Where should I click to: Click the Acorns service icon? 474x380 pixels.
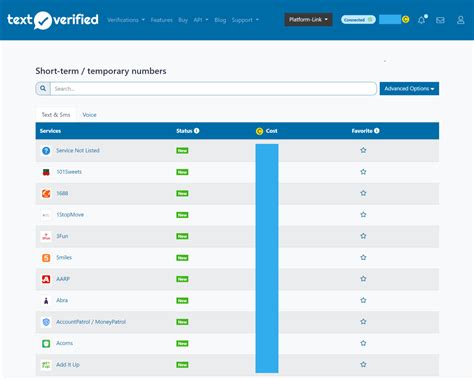(46, 343)
